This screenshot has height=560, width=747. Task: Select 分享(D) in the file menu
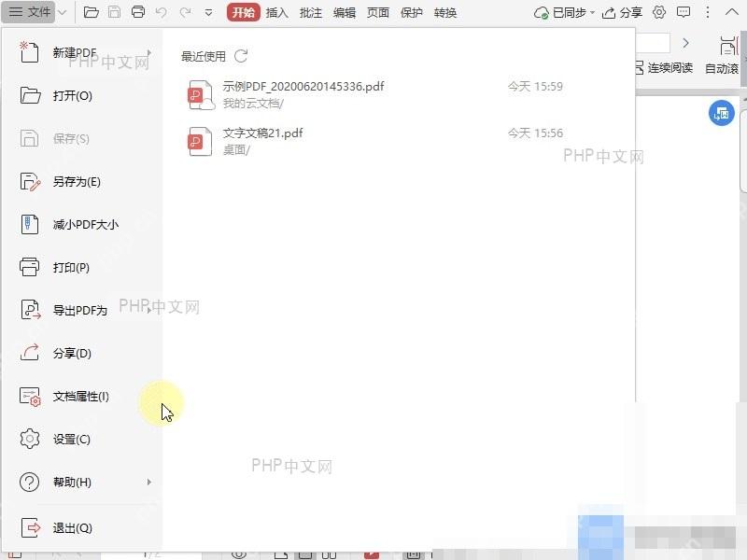[x=82, y=354]
